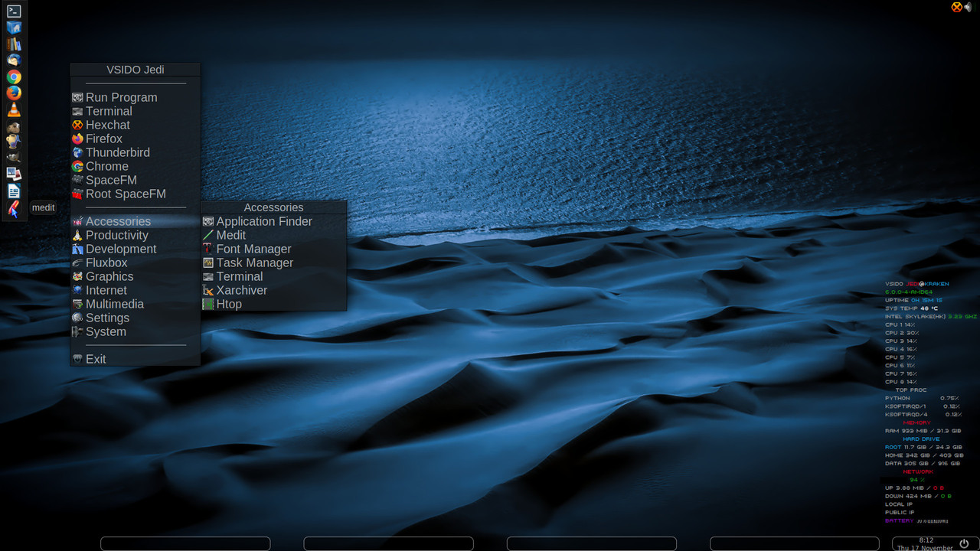This screenshot has width=980, height=551.
Task: Launch Application Finder from Accessories
Action: tap(274, 221)
